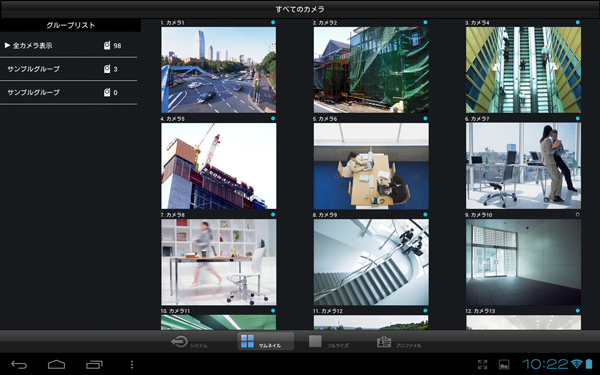
Task: Click the '2. カメラ2' label text
Action: click(325, 23)
